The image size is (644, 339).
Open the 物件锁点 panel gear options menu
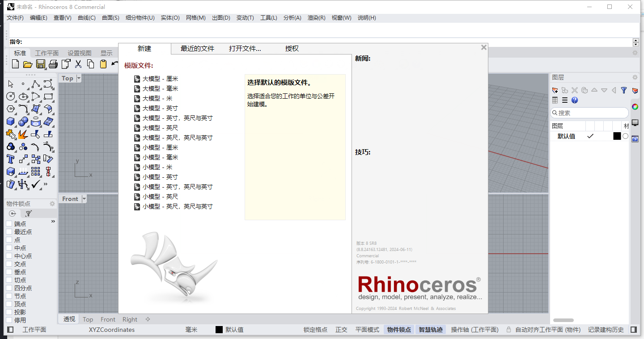click(52, 204)
